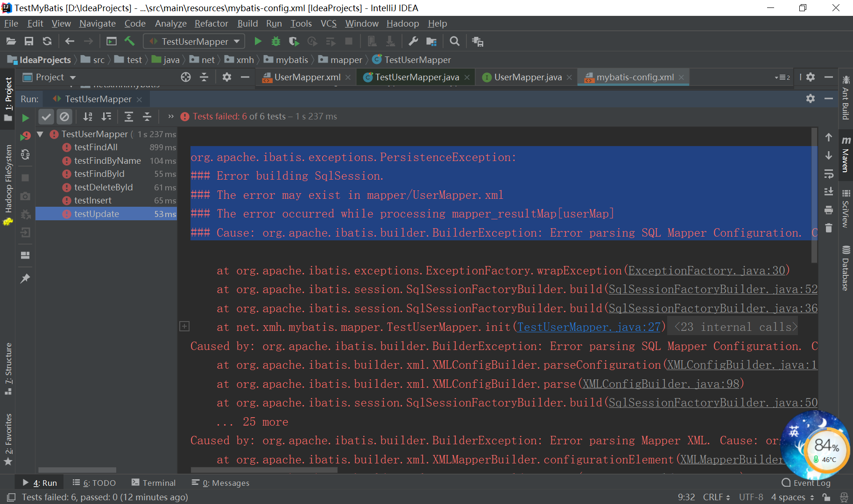Open the Refactor menu
Viewport: 853px width, 504px height.
[211, 23]
